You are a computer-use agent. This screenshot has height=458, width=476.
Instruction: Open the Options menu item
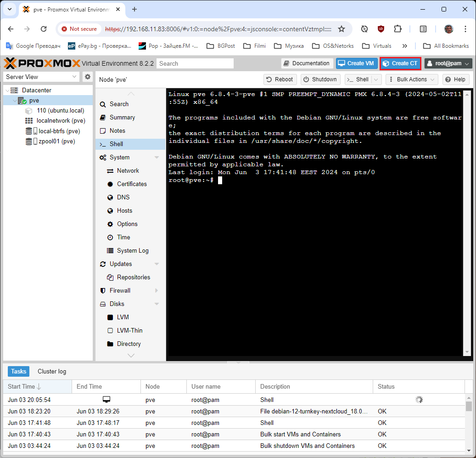tap(130, 224)
